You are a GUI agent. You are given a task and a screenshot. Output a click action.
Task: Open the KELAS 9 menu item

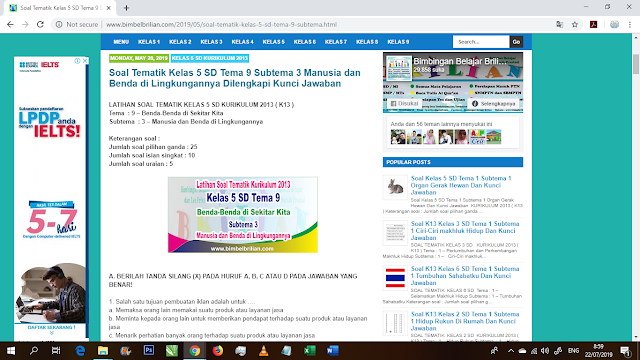click(398, 42)
